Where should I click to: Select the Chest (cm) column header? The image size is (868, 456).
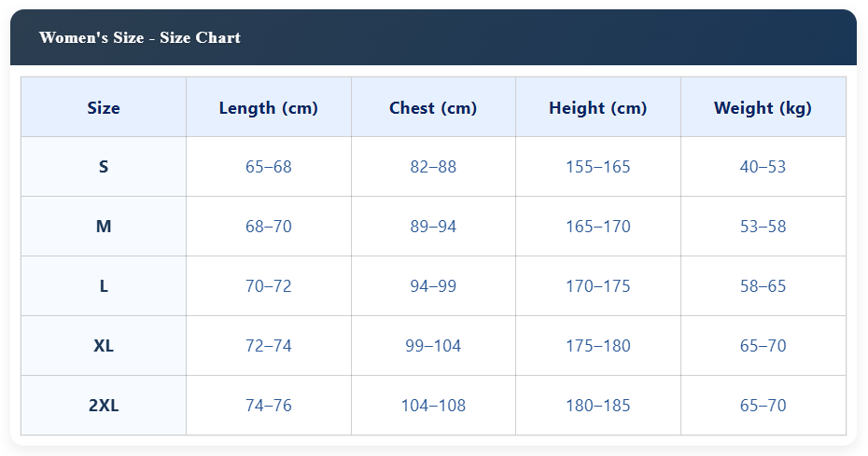(x=433, y=108)
